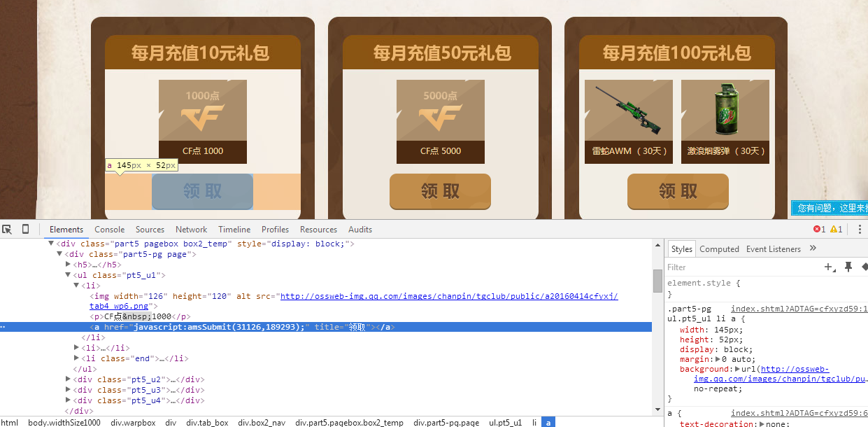The width and height of the screenshot is (868, 427).
Task: Open the Network tab
Action: (x=191, y=230)
